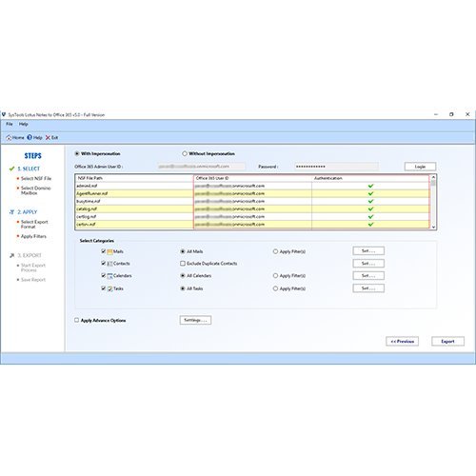The image size is (476, 476).
Task: Click the green check beside 1. SELECT
Action: point(12,169)
